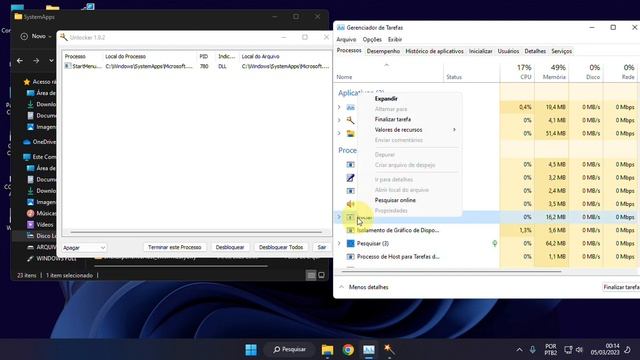Open OneDrive in Explorer sidebar
Image resolution: width=640 pixels, height=360 pixels.
pos(40,142)
